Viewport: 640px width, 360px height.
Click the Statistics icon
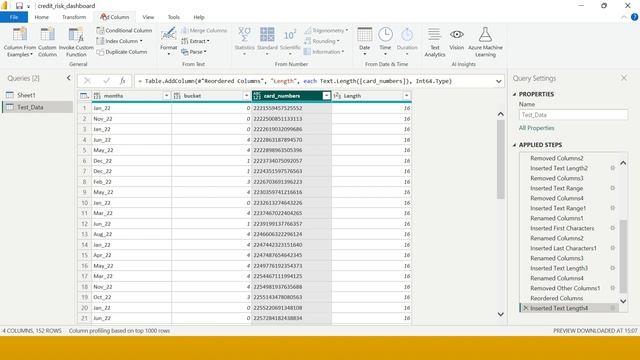click(x=244, y=35)
